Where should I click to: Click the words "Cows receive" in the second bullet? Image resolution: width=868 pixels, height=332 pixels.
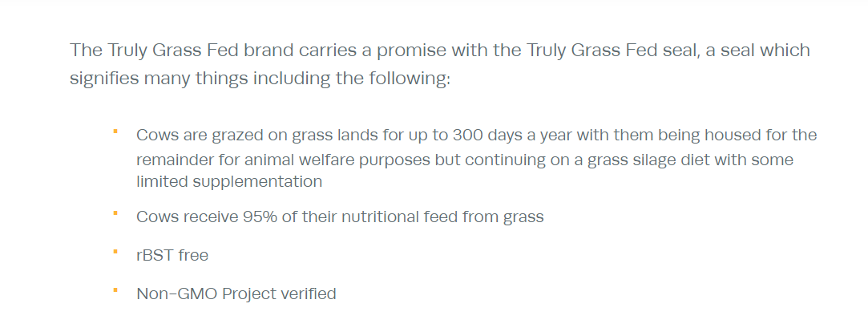click(x=180, y=217)
